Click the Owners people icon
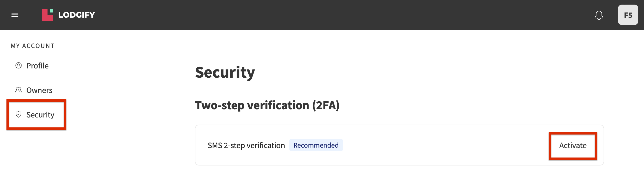The height and width of the screenshot is (191, 644). 18,90
